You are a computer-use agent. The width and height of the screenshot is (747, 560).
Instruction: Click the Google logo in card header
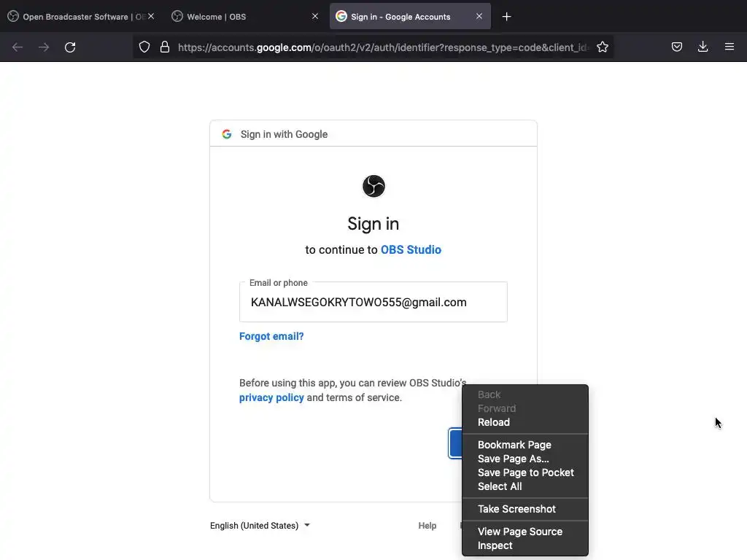click(227, 134)
